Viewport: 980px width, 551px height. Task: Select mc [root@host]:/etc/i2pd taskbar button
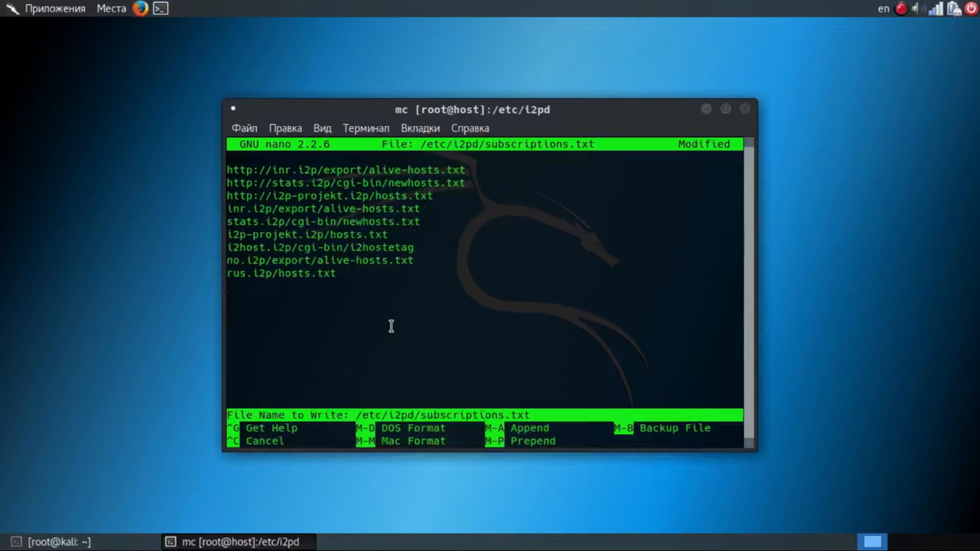pyautogui.click(x=239, y=542)
